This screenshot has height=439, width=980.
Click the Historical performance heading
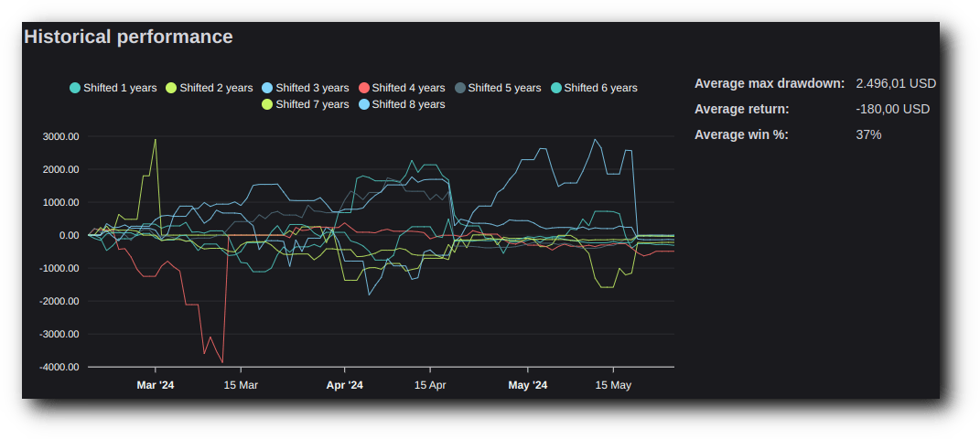(128, 37)
